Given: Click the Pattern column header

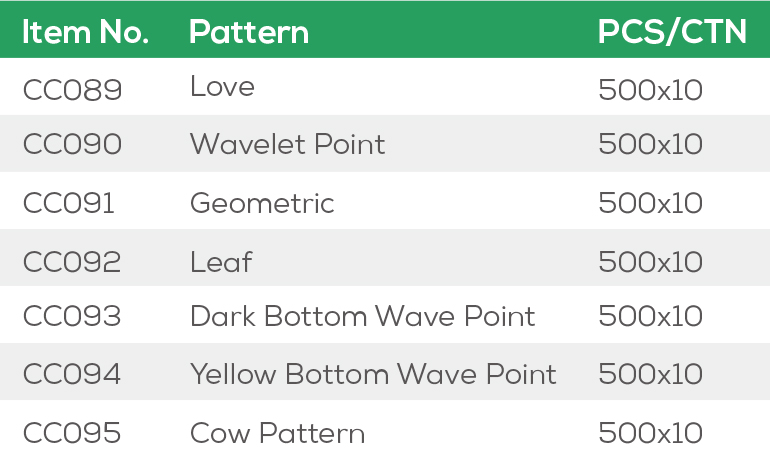Looking at the screenshot, I should tap(248, 32).
